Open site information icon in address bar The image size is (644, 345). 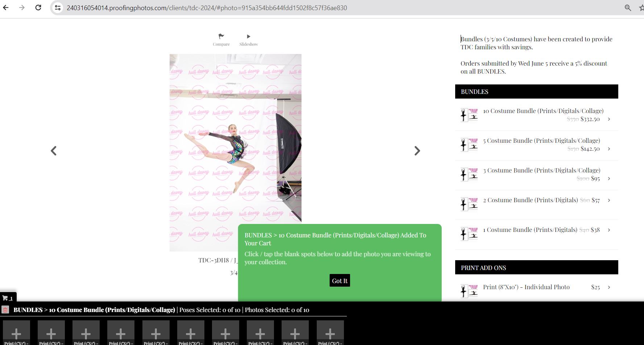pos(58,8)
